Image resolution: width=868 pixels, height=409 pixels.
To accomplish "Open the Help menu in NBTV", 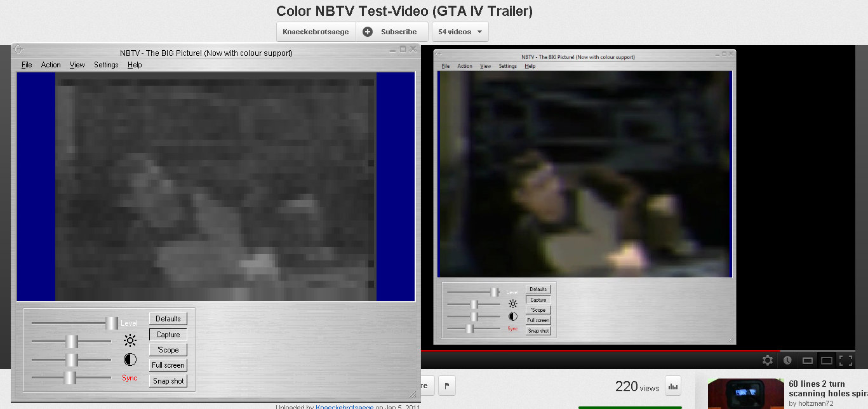I will 135,65.
